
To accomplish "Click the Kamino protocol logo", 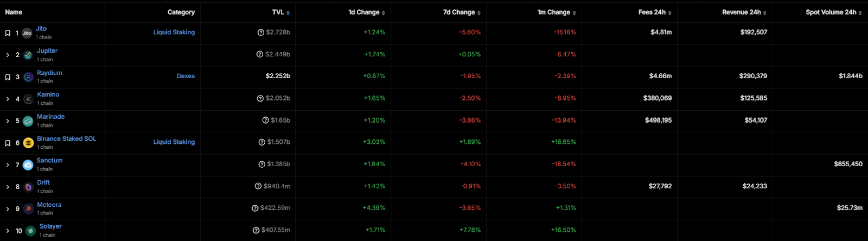I will 28,99.
